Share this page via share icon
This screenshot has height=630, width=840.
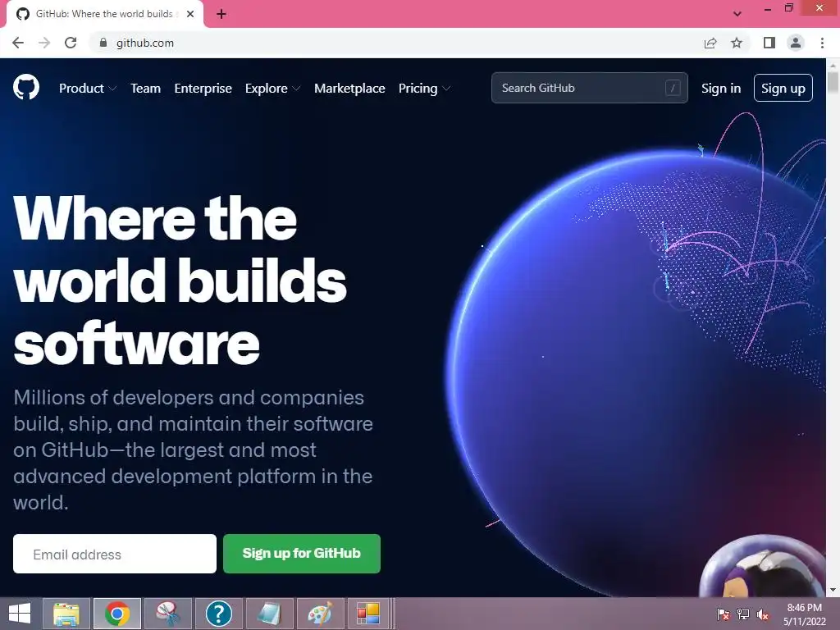(x=710, y=43)
